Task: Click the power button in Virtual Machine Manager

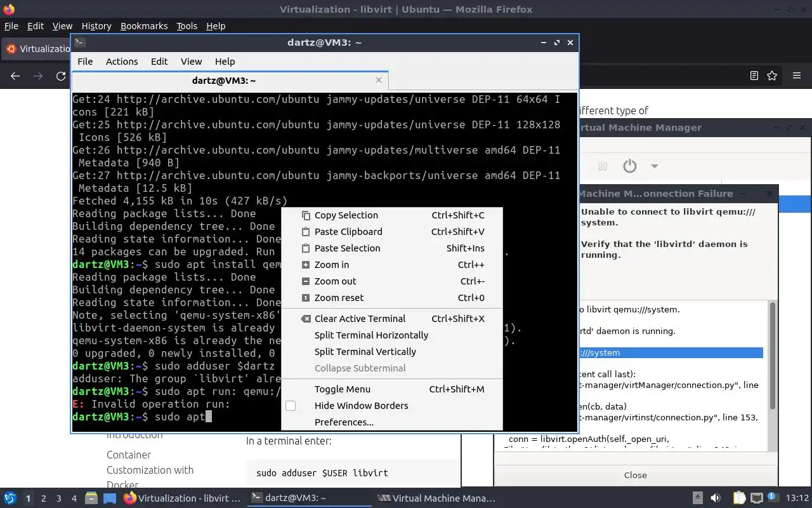Action: pyautogui.click(x=629, y=166)
